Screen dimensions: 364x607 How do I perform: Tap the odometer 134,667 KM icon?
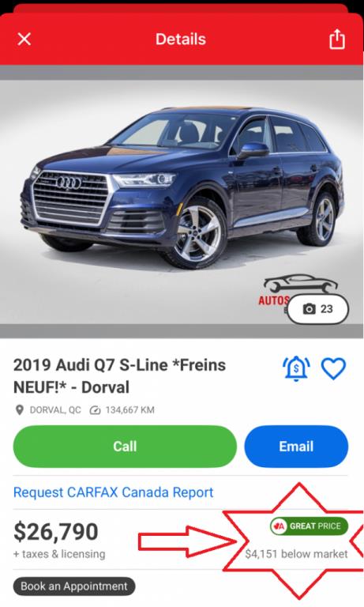[95, 410]
